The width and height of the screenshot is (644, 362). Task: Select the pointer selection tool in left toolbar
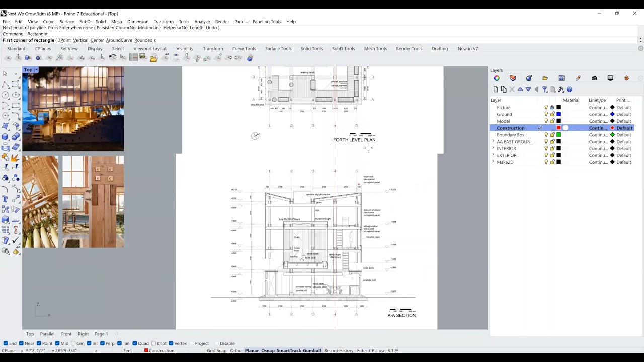coord(6,74)
